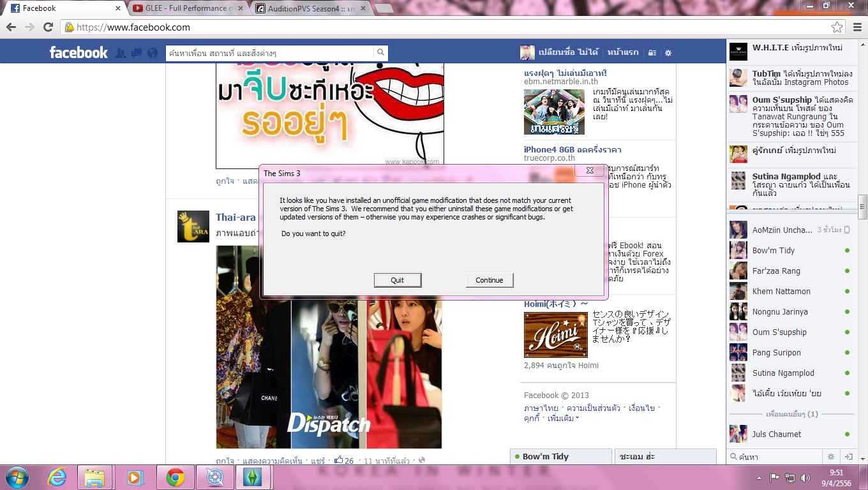Click the Chrome icon in the taskbar
Screen dimensions: 868x490
(x=176, y=477)
